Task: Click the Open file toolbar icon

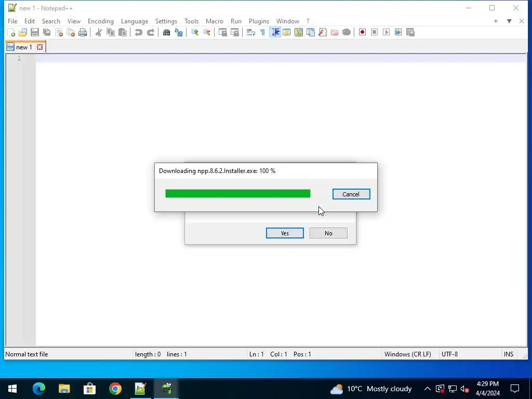Action: [23, 32]
